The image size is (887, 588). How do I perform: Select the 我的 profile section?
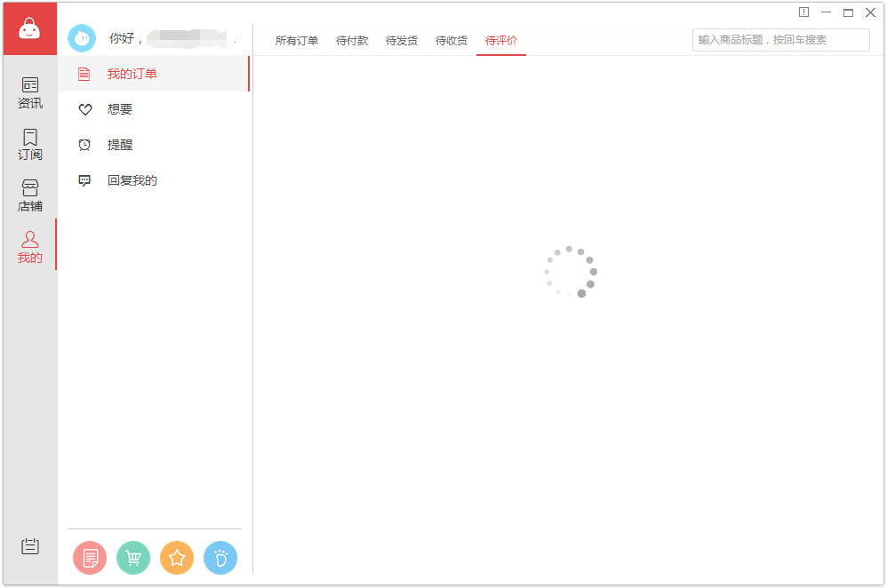pyautogui.click(x=30, y=247)
